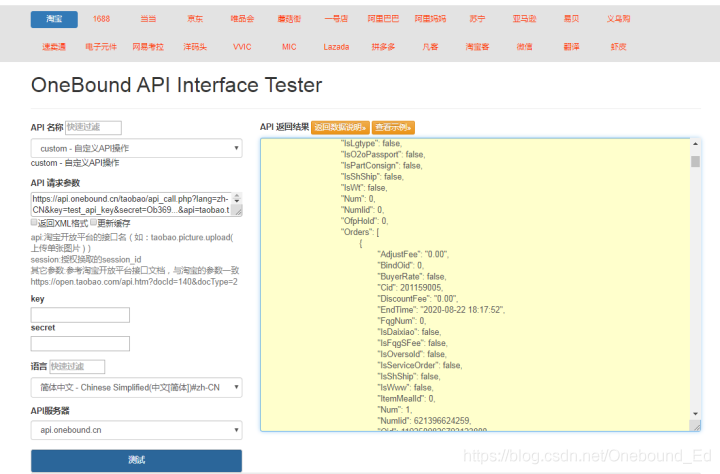Click the results box vertical scrollbar thumb
720x474 pixels.
point(695,161)
